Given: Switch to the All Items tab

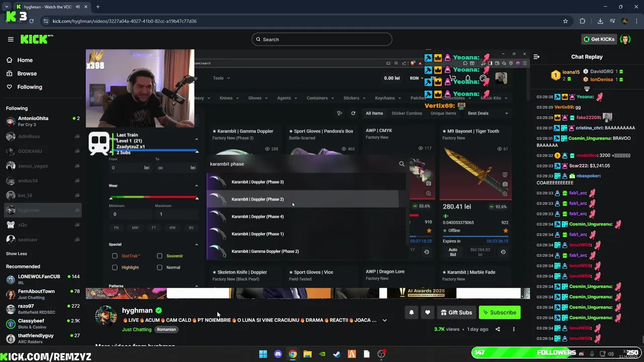Looking at the screenshot, I should point(374,114).
